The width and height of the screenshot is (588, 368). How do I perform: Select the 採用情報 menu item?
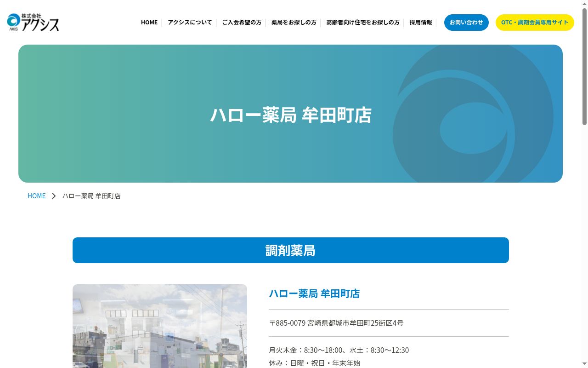[421, 23]
